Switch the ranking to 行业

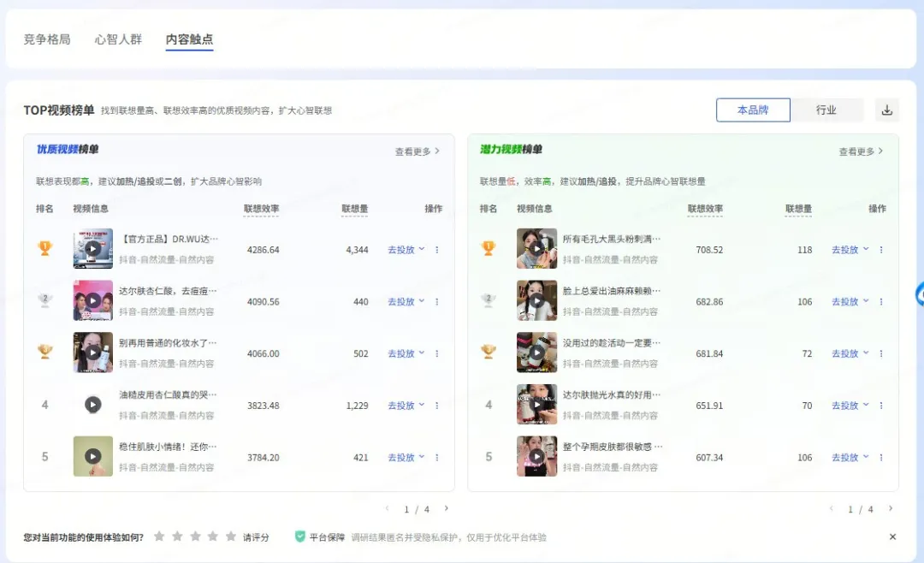click(826, 110)
